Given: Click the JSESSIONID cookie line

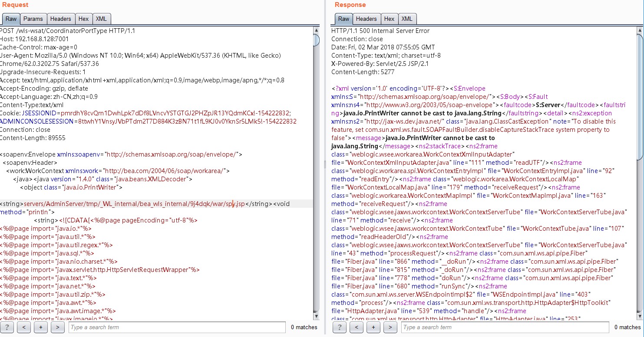Looking at the screenshot, I should pos(145,113).
